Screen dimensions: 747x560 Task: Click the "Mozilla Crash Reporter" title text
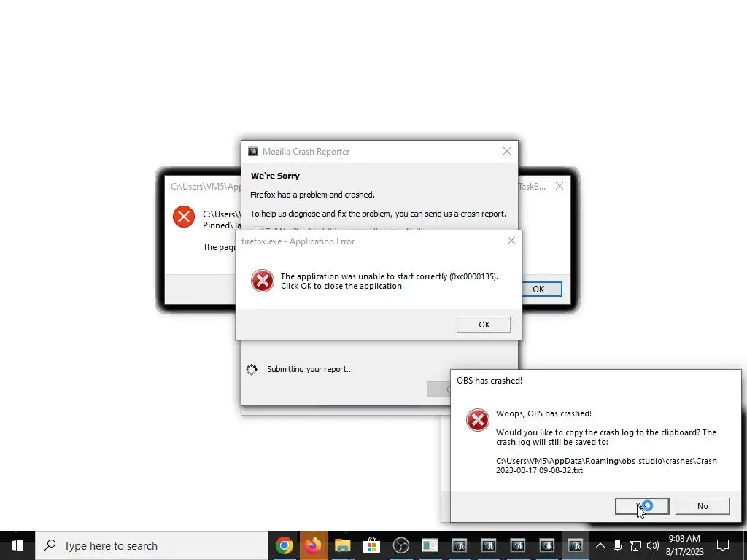(306, 152)
